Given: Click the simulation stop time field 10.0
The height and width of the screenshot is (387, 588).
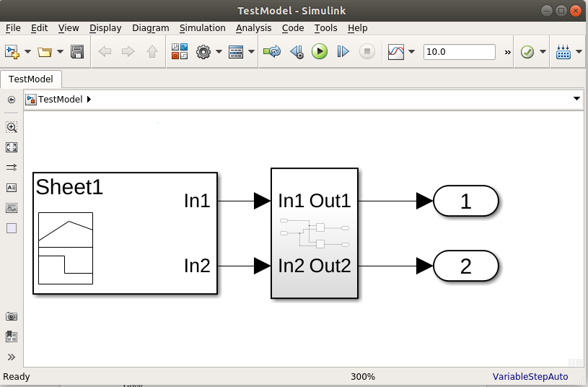Looking at the screenshot, I should point(460,52).
